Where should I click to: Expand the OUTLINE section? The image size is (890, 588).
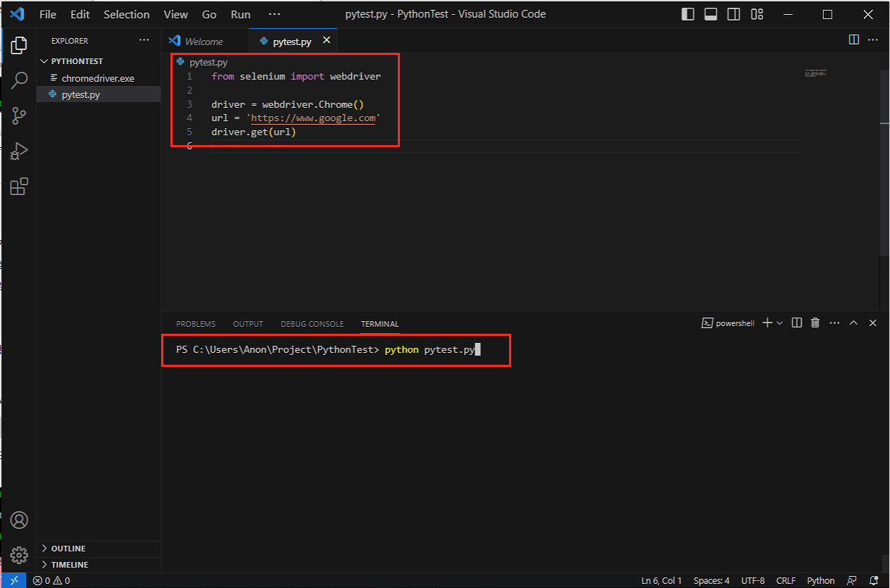click(68, 549)
